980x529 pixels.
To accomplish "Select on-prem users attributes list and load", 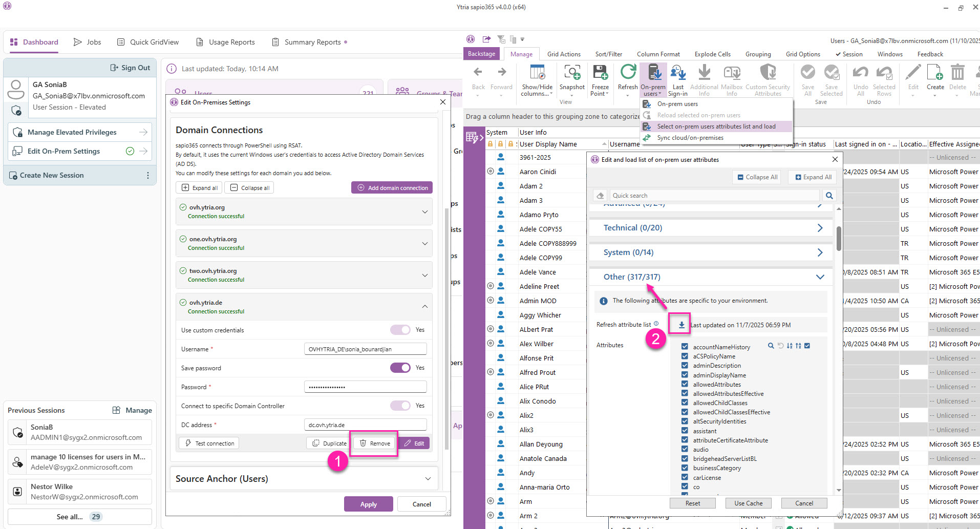I will click(x=716, y=126).
